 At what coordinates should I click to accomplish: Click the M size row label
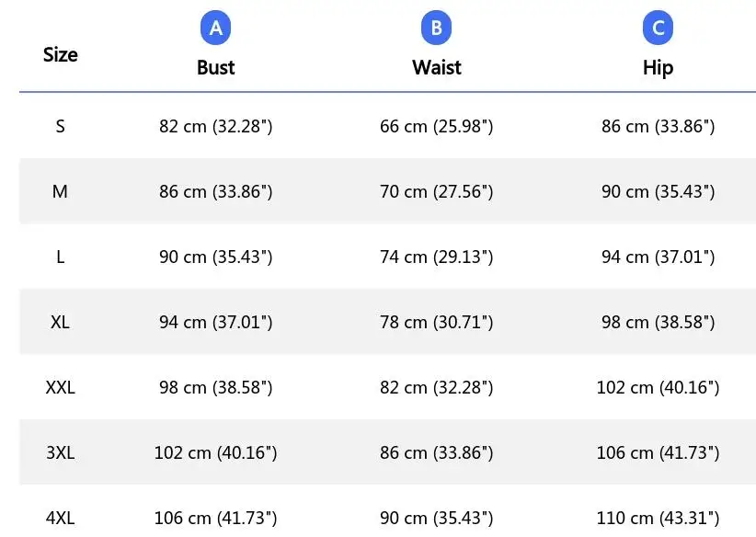[61, 191]
